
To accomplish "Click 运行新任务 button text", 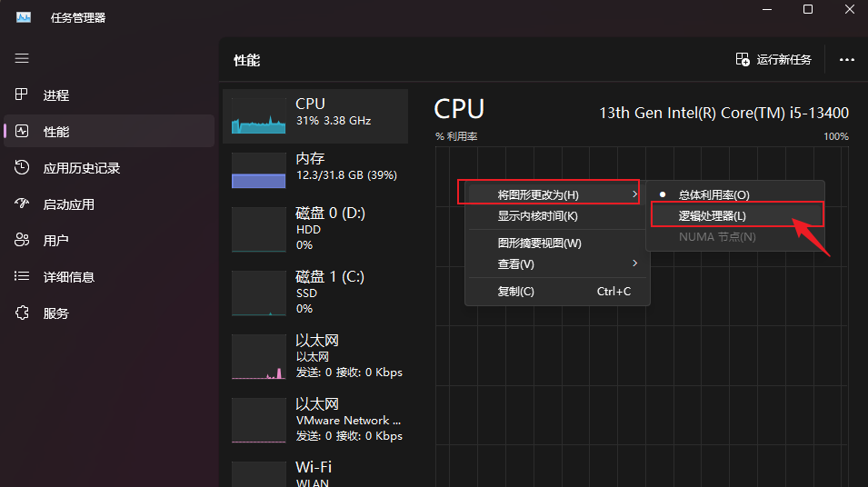I will point(783,60).
